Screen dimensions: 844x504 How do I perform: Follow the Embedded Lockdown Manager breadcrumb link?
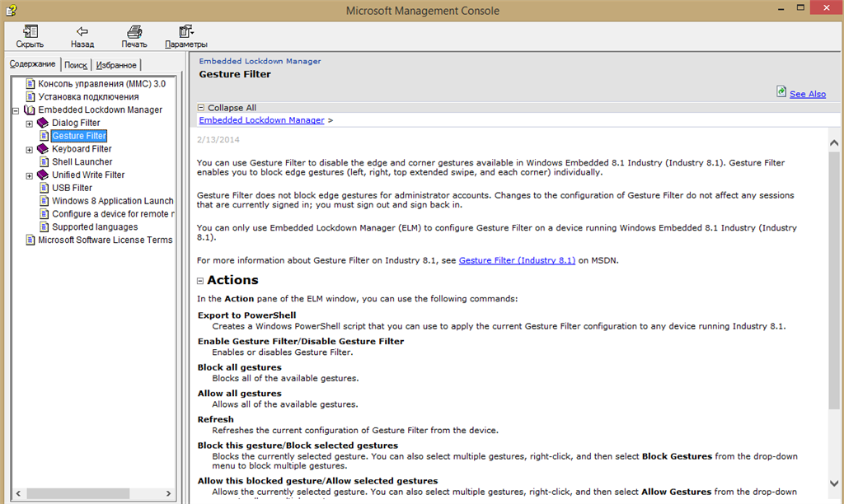click(261, 120)
